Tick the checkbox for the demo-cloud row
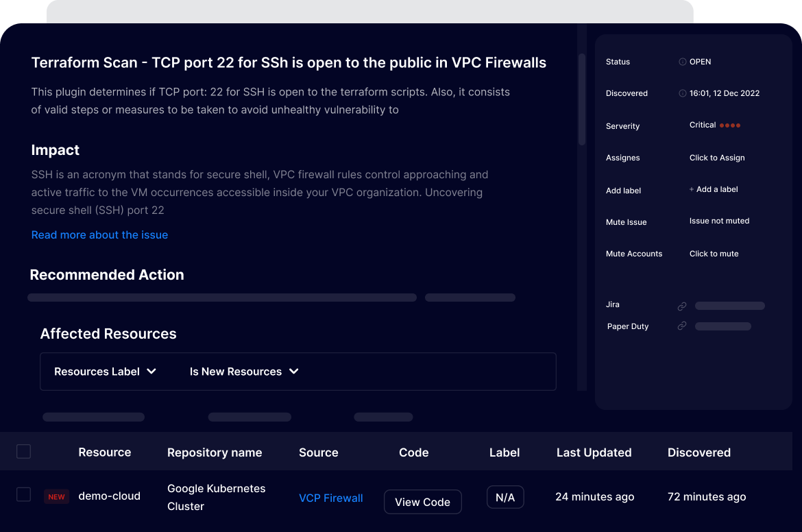The width and height of the screenshot is (802, 532). coord(24,494)
